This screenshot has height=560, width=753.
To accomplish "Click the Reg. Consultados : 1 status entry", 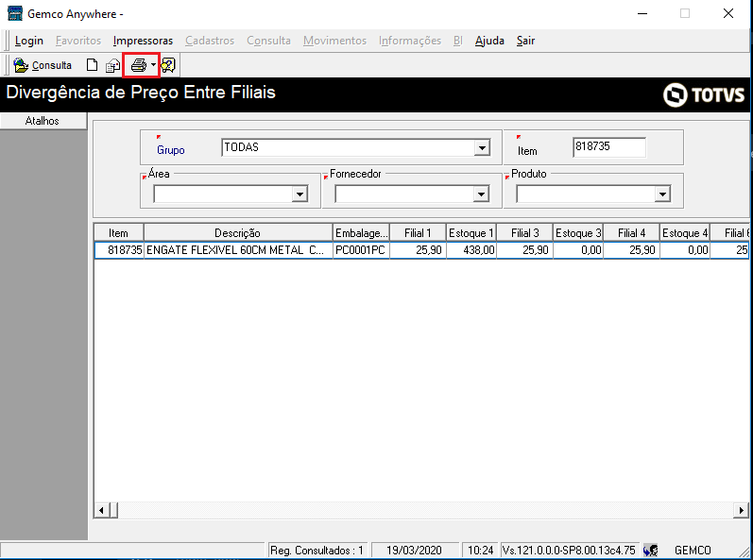I will (317, 550).
